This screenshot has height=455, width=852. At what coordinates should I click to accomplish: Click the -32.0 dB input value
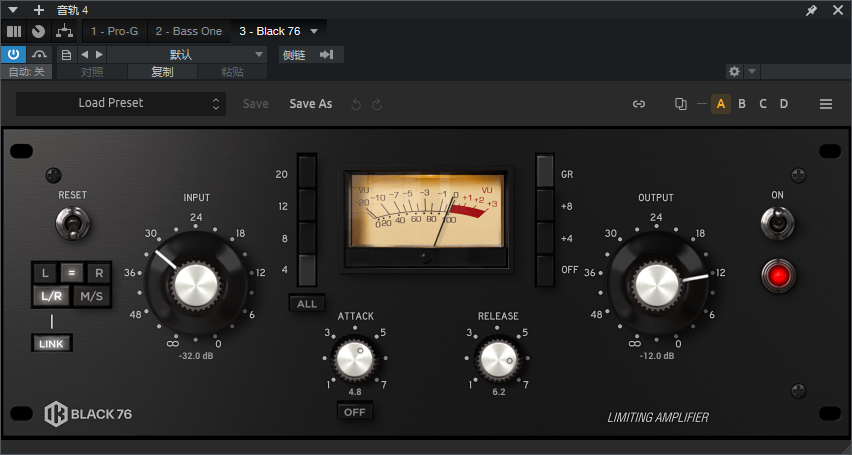196,356
